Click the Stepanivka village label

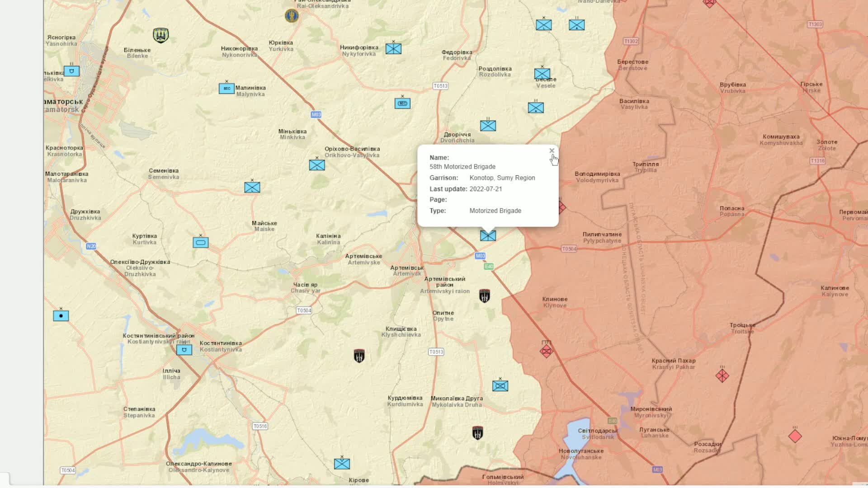(139, 412)
